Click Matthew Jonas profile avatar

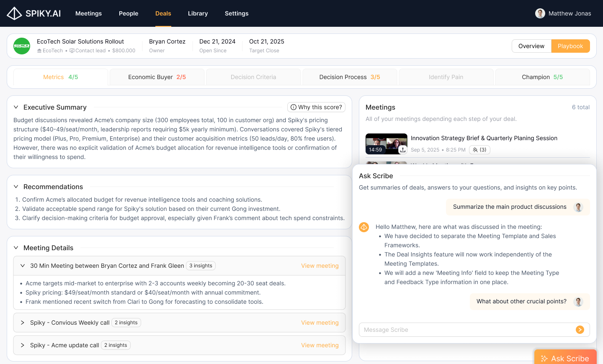[540, 13]
